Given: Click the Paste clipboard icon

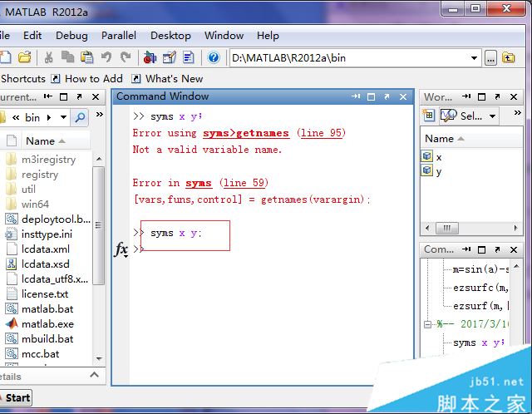Looking at the screenshot, I should click(x=86, y=57).
